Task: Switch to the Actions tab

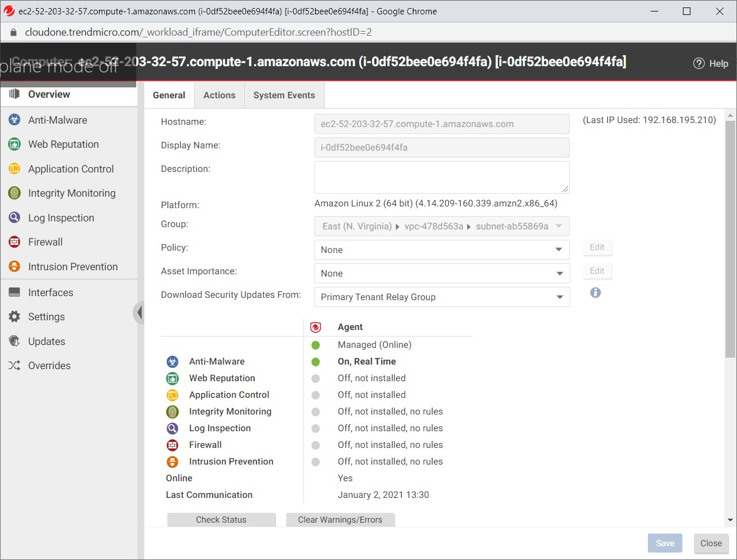Action: (x=220, y=95)
